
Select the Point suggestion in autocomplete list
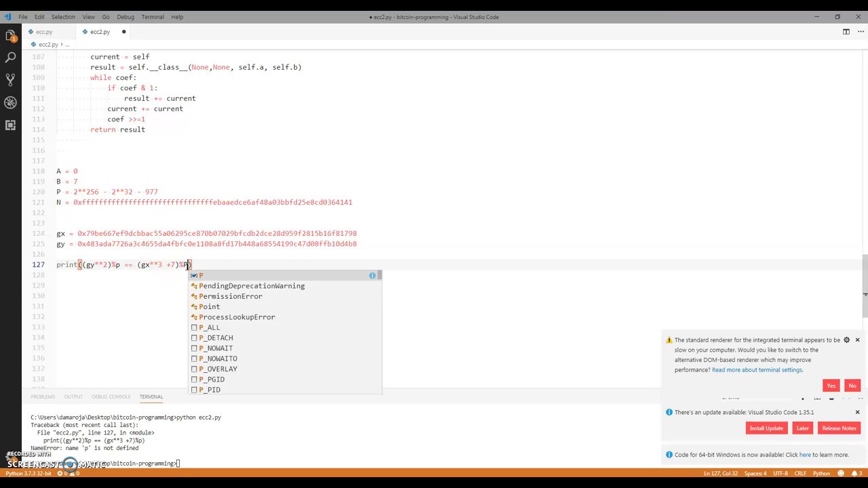pyautogui.click(x=209, y=306)
